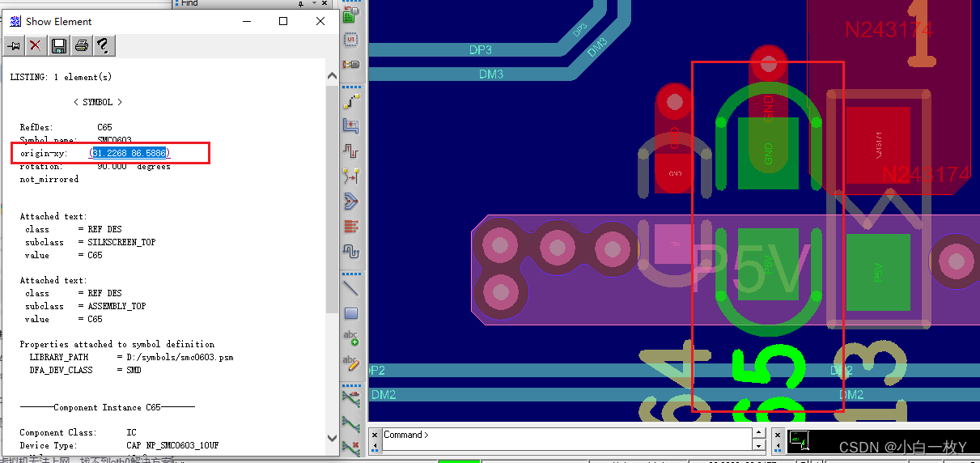Click the Command window up arrow
This screenshot has width=980, height=463.
pyautogui.click(x=758, y=433)
